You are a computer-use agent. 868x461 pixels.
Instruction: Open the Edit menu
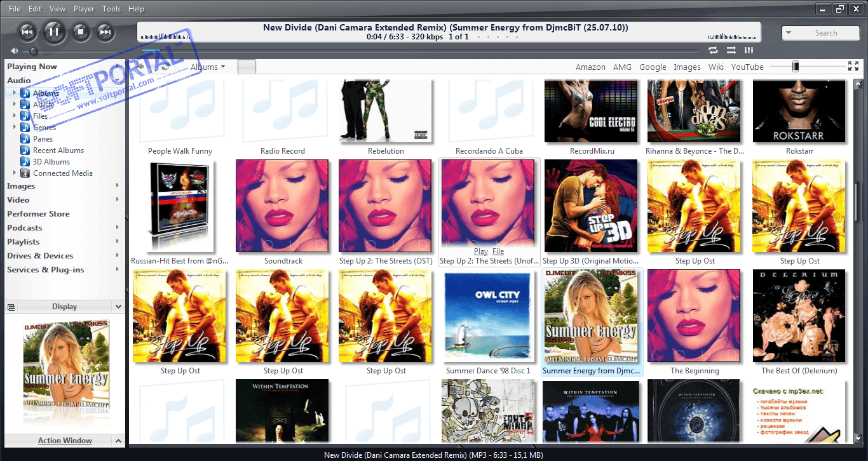[x=35, y=9]
